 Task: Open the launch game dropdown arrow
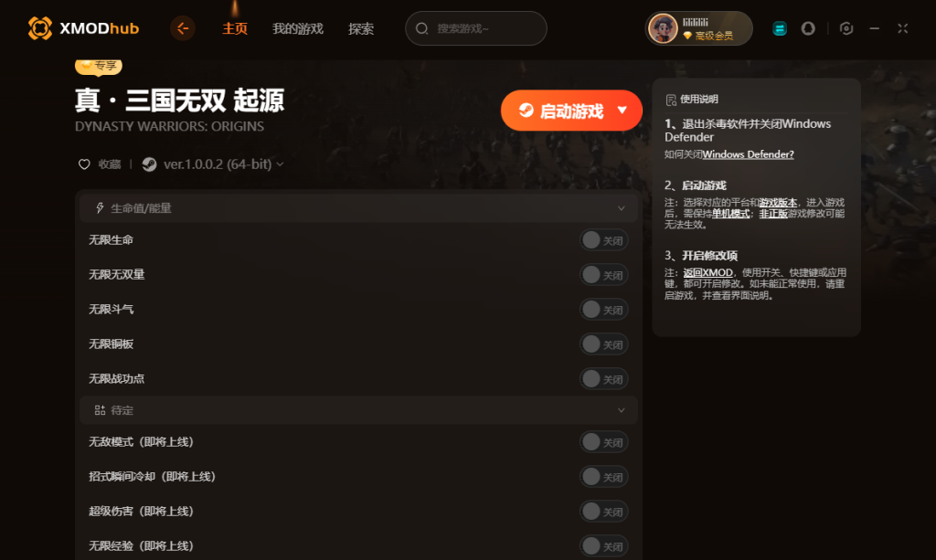(622, 111)
